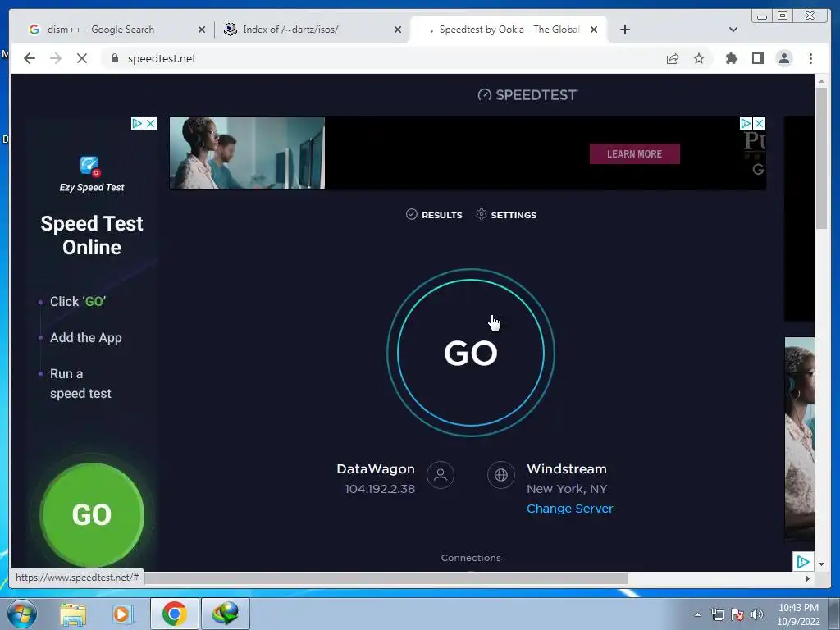This screenshot has width=840, height=630.
Task: Bookmark this page with the star icon
Action: click(x=699, y=58)
